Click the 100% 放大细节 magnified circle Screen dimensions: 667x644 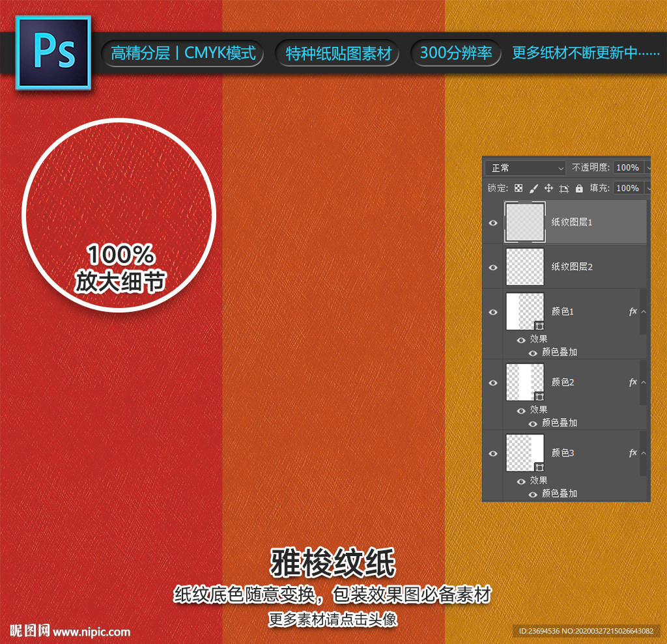pos(119,215)
